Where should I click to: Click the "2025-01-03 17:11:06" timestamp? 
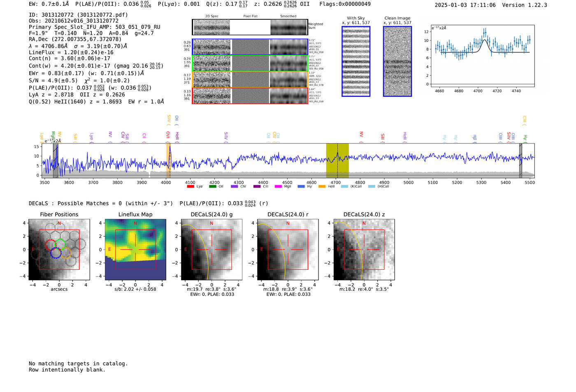coord(465,5)
